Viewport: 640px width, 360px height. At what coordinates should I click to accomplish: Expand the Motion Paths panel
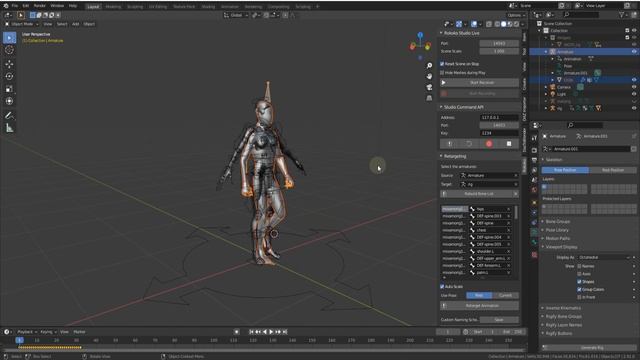click(x=557, y=238)
